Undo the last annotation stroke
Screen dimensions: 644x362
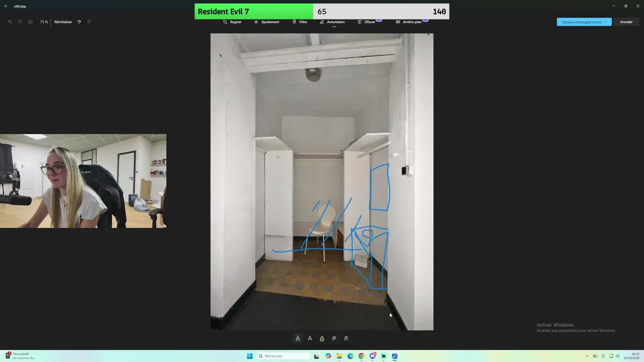coord(79,22)
